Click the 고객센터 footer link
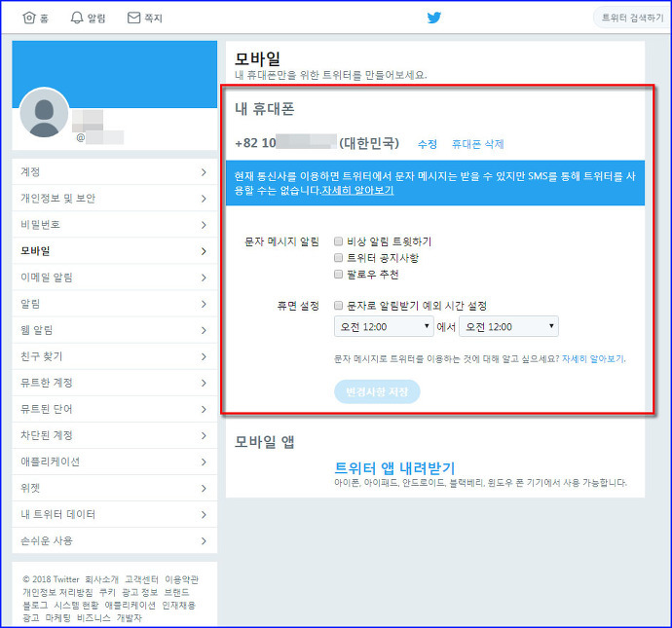 [x=141, y=579]
